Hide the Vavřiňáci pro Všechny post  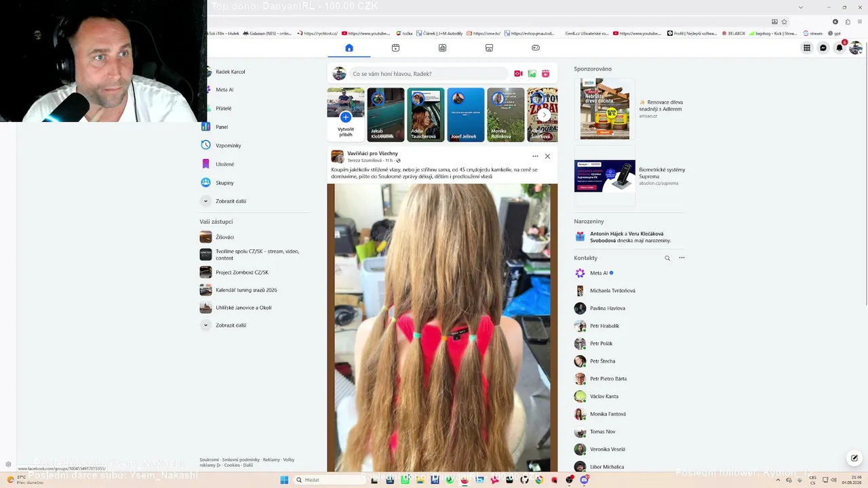tap(547, 157)
